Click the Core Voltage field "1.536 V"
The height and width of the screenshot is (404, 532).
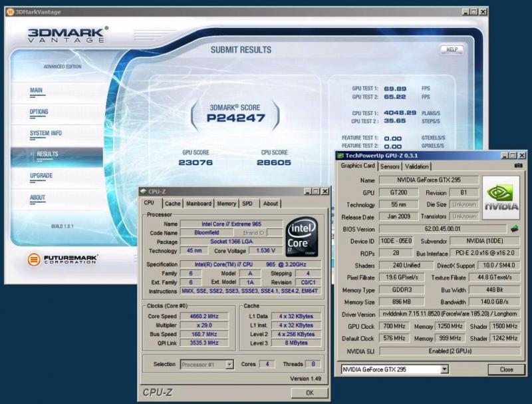265,250
